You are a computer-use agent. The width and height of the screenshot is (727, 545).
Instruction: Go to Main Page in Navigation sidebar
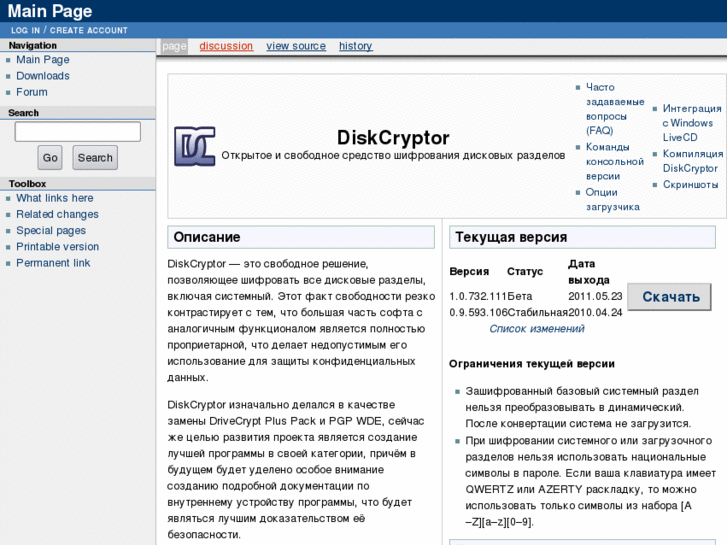43,59
